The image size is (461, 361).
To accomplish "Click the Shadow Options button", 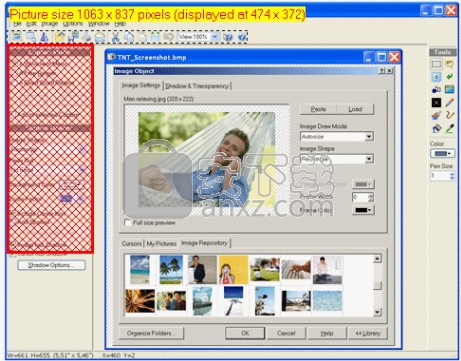I will (x=51, y=265).
